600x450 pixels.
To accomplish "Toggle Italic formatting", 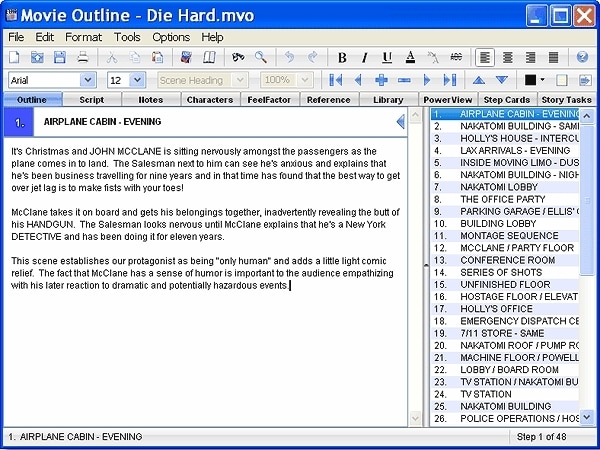I will 365,58.
